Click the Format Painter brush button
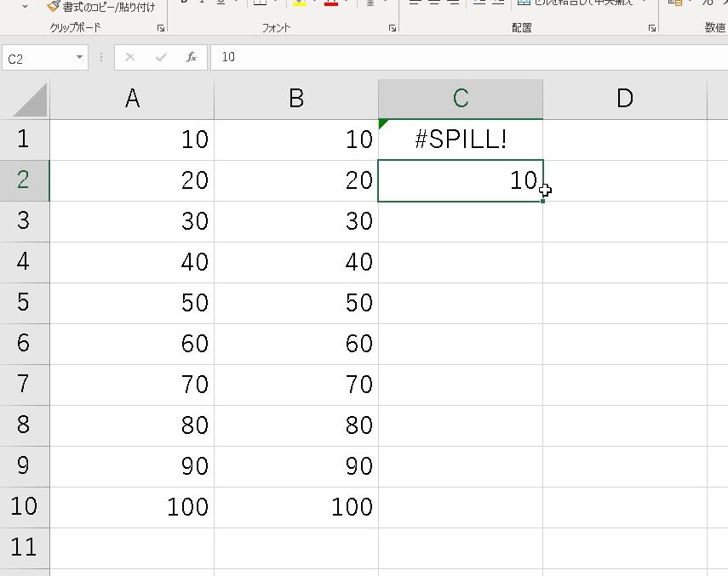The image size is (728, 576). [100, 6]
